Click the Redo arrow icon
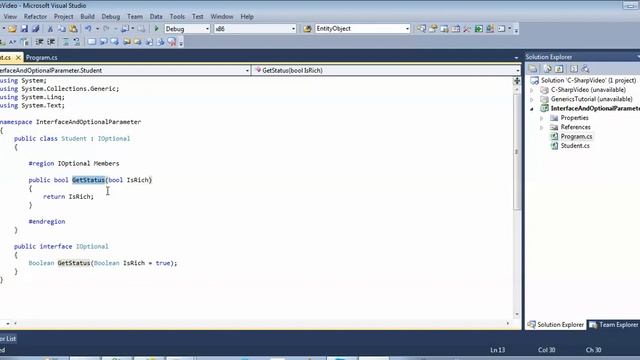This screenshot has height=360, width=640. [106, 29]
